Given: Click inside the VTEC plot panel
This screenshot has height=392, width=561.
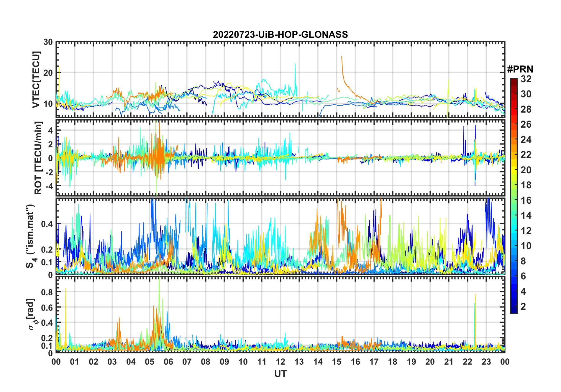Looking at the screenshot, I should tap(280, 79).
